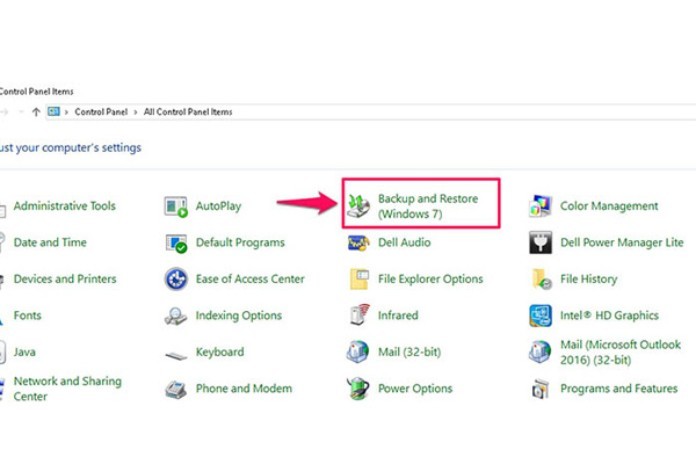Go up one level with up arrow
The width and height of the screenshot is (696, 464).
pos(36,112)
